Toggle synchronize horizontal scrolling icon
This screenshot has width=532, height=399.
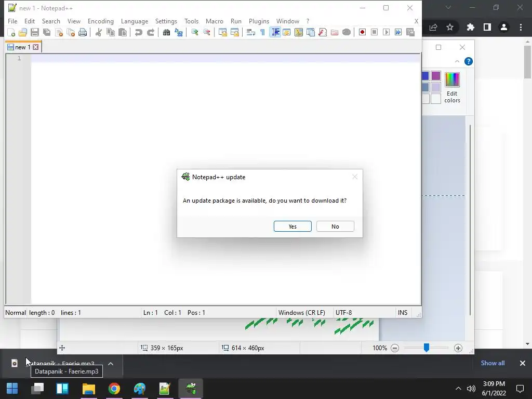234,32
